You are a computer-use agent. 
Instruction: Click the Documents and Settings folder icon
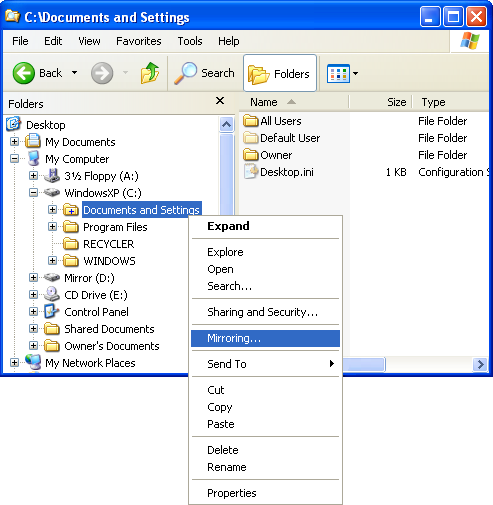click(x=71, y=210)
